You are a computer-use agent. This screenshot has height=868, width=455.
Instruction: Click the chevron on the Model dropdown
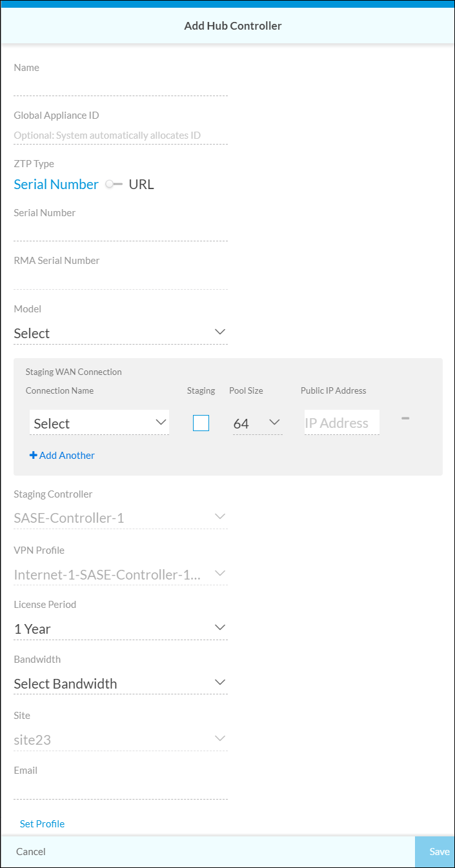(x=219, y=332)
